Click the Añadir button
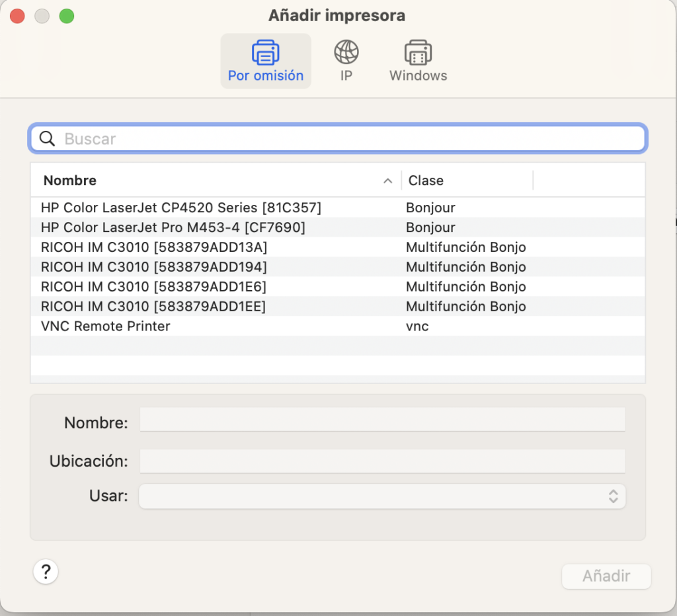The width and height of the screenshot is (677, 616). 606,576
